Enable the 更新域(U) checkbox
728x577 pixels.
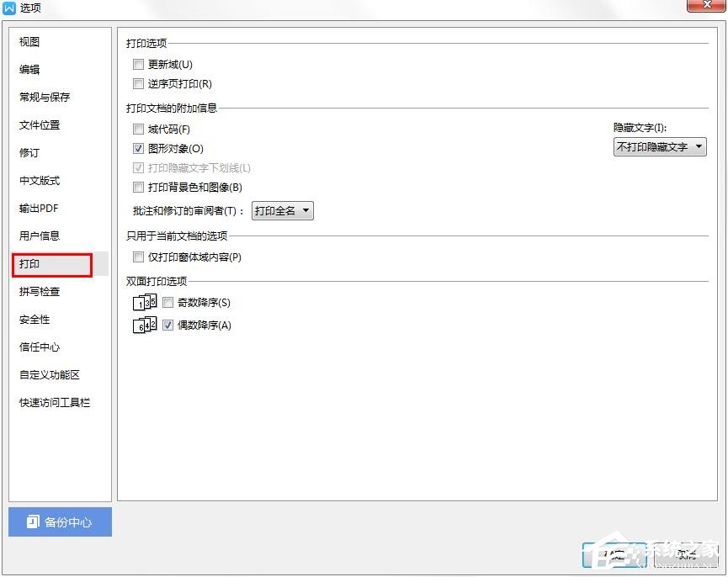[x=138, y=64]
